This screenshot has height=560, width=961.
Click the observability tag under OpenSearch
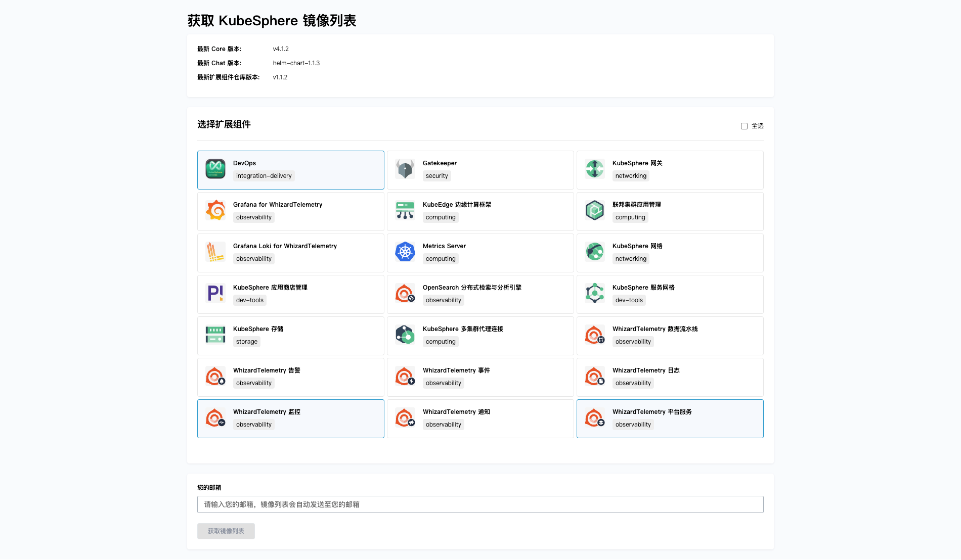coord(444,300)
